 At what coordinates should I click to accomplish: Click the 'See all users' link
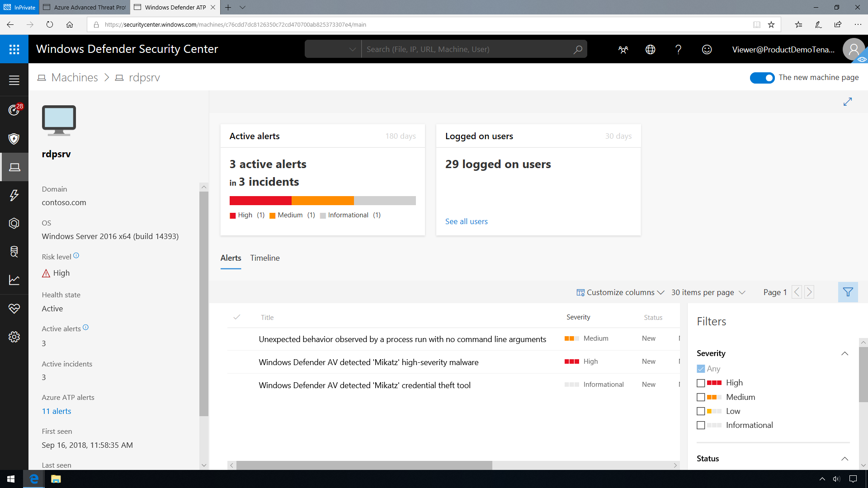(x=466, y=221)
